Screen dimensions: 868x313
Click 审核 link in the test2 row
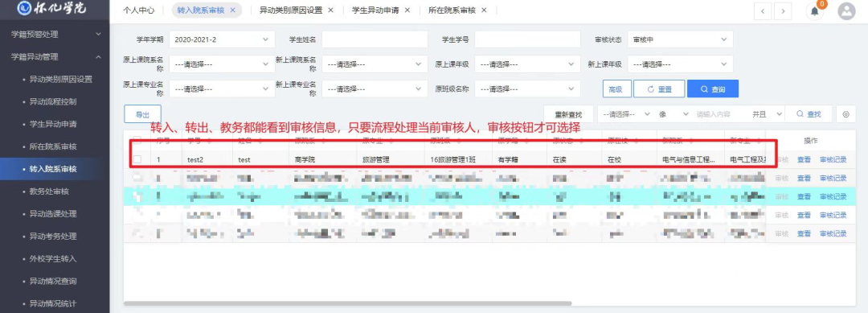coord(782,159)
